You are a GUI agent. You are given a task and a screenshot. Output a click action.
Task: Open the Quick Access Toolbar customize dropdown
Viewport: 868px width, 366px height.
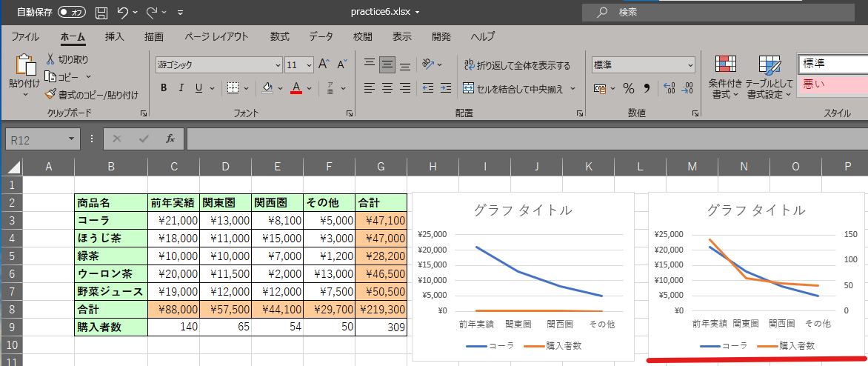(181, 12)
